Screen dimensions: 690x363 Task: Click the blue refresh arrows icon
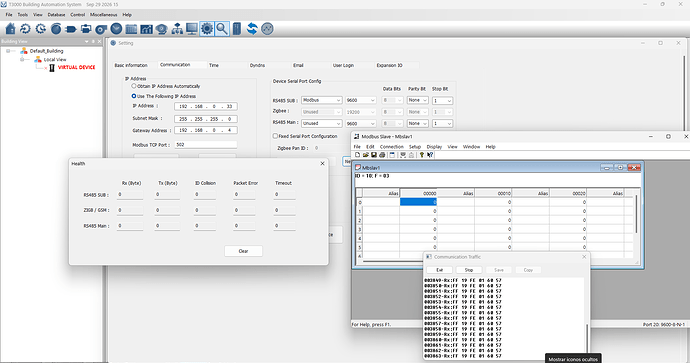[252, 29]
